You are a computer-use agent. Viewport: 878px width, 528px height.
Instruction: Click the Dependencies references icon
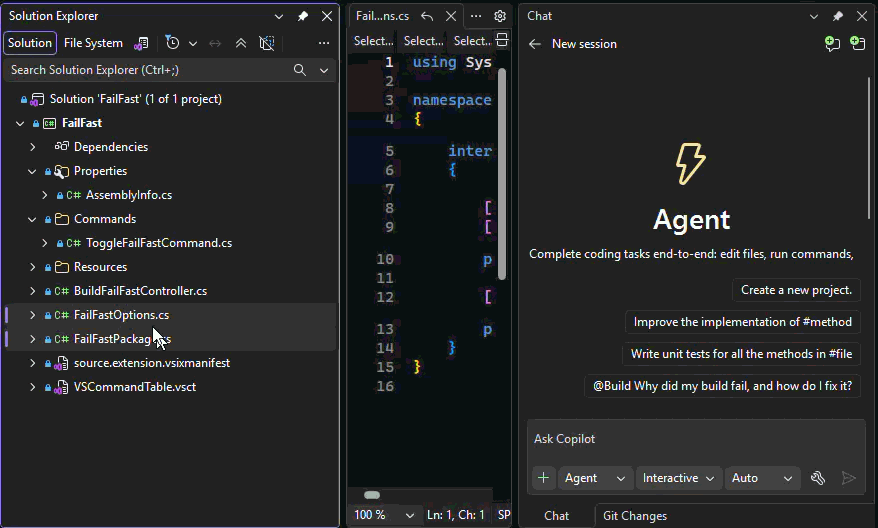pos(62,147)
